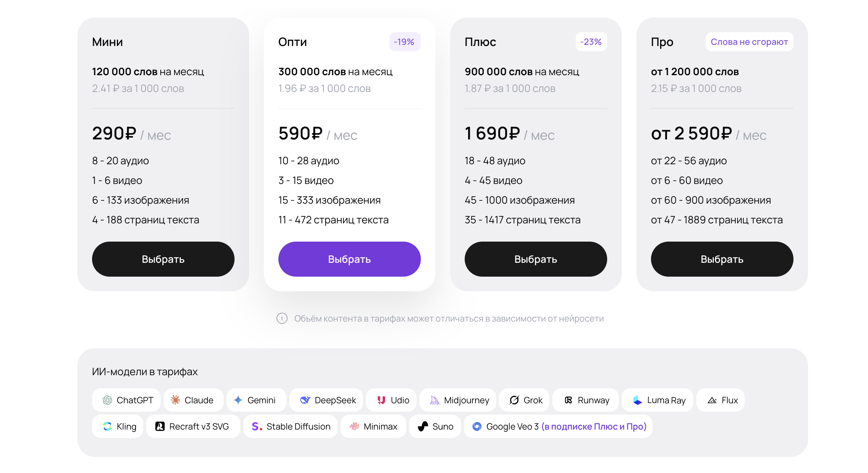Click the Suno logo icon
868x473 pixels.
coord(423,426)
